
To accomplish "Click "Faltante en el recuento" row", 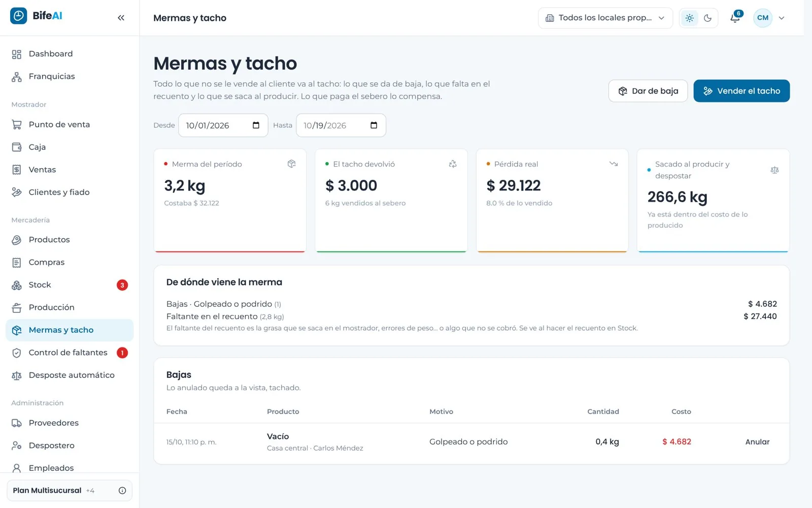I will click(471, 316).
